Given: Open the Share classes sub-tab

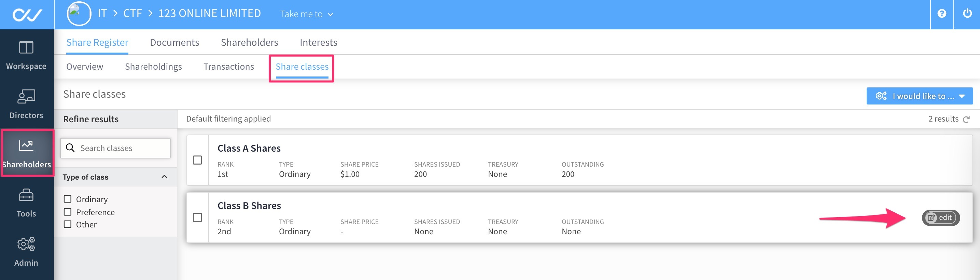Looking at the screenshot, I should pyautogui.click(x=302, y=67).
